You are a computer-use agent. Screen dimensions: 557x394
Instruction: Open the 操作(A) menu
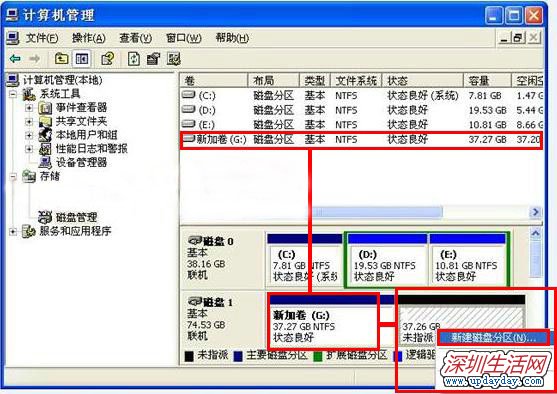click(88, 38)
